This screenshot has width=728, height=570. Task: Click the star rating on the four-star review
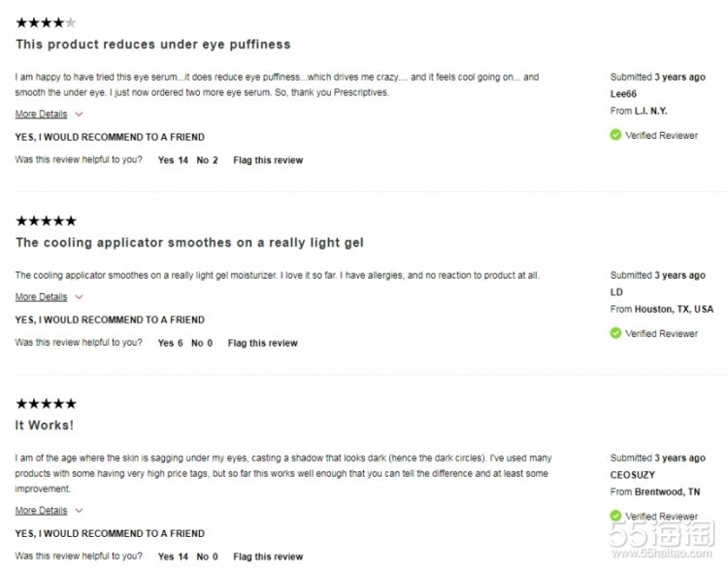pyautogui.click(x=46, y=22)
